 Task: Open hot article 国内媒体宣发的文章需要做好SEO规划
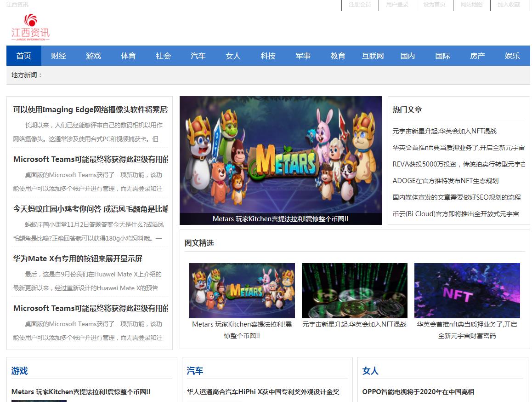pos(457,197)
